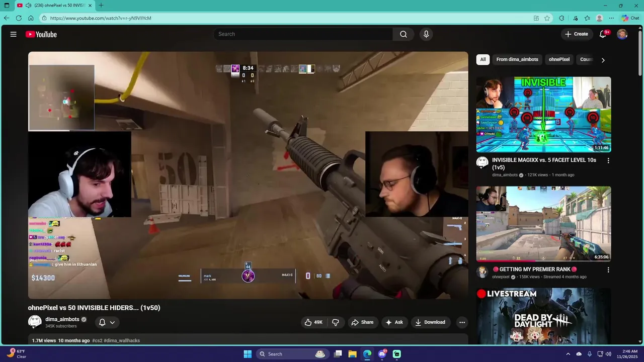Like the video with thumbs up
644x362 pixels.
coord(313,322)
